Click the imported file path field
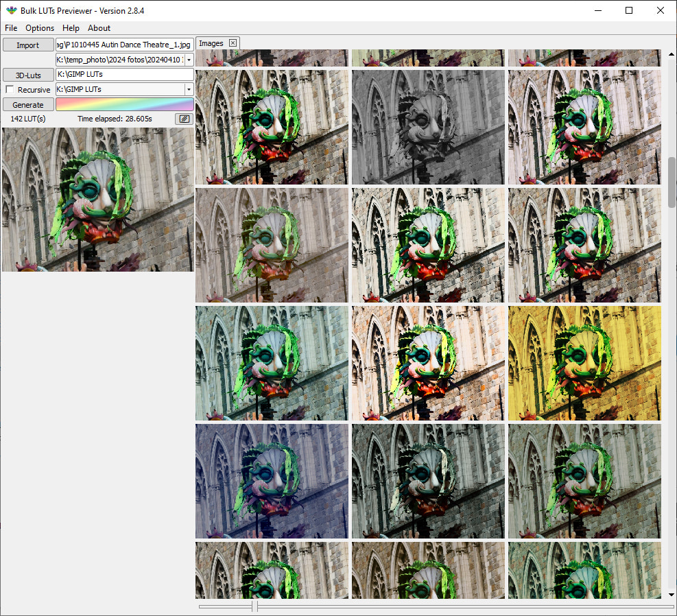Viewport: 677px width, 616px height. 124,45
